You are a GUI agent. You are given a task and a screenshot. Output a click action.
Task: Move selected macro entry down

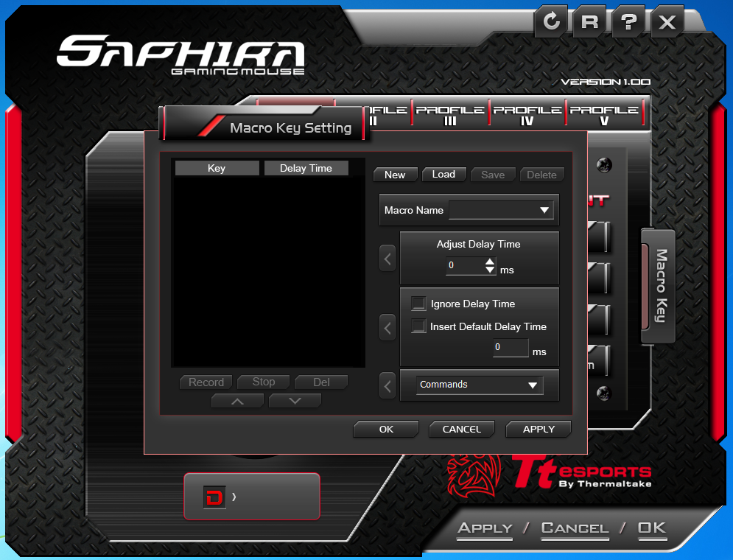295,401
